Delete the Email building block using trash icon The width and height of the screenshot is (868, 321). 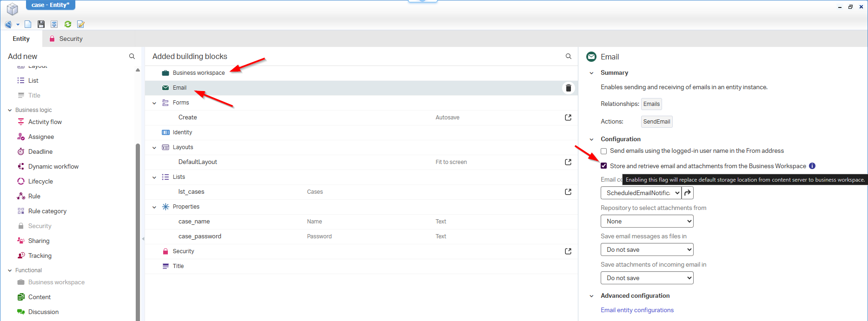pyautogui.click(x=568, y=88)
